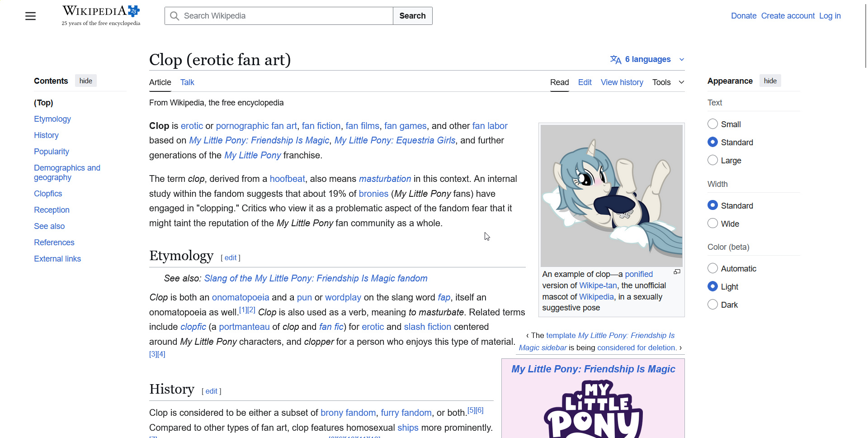Edit the Etymology section
Viewport: 868px width, 438px height.
pos(231,258)
